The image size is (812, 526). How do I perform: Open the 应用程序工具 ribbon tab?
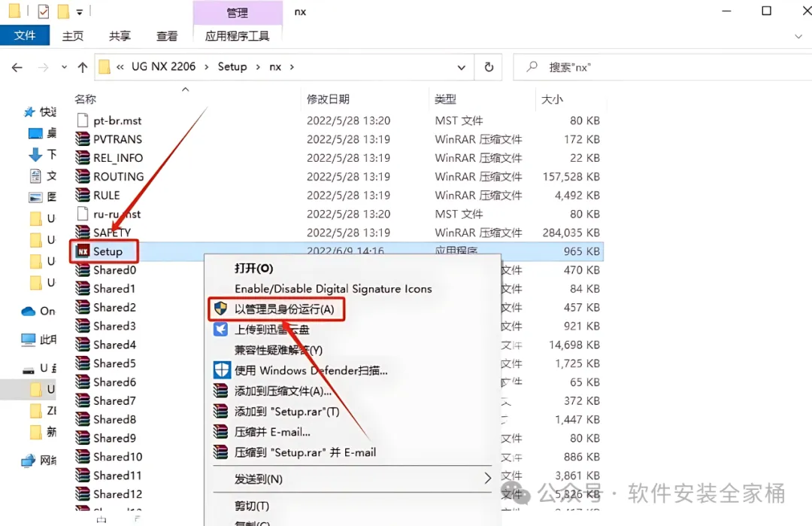(237, 36)
